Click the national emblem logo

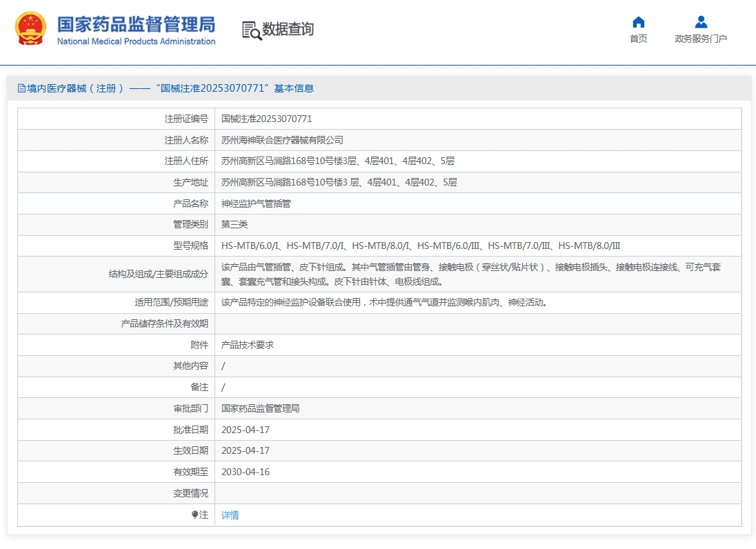coord(30,28)
